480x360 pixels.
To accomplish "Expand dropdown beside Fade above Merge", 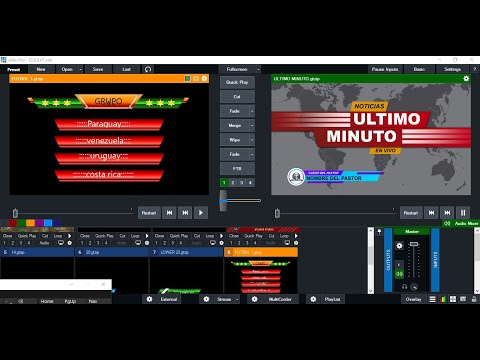I will point(252,111).
